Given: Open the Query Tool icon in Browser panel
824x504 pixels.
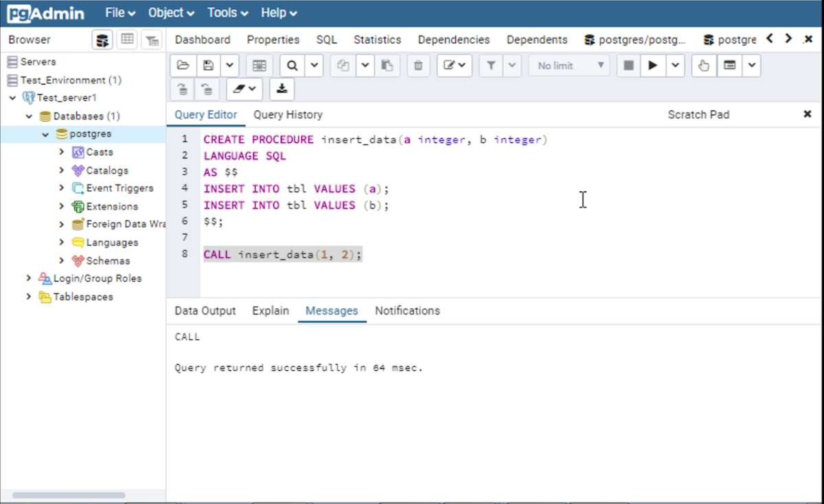Looking at the screenshot, I should (102, 40).
